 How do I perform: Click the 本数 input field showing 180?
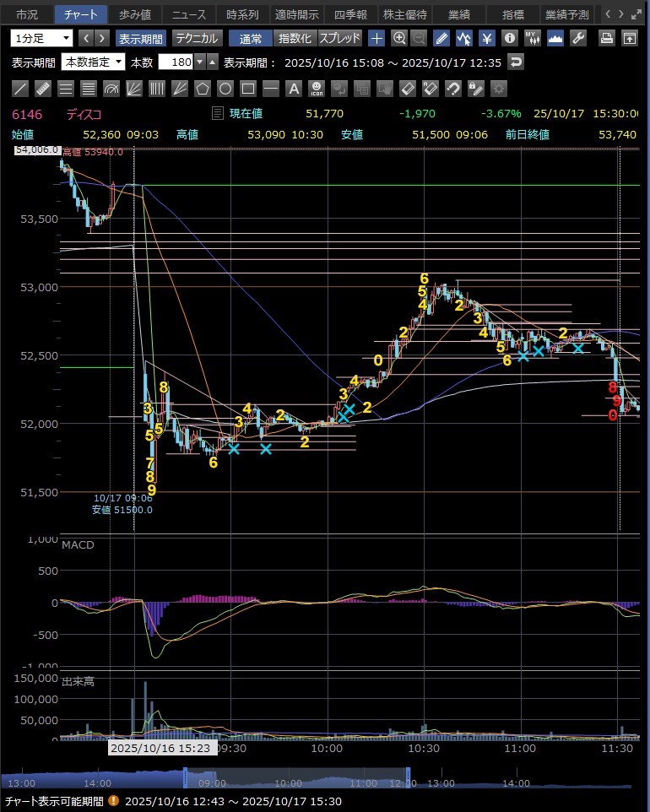click(x=176, y=62)
